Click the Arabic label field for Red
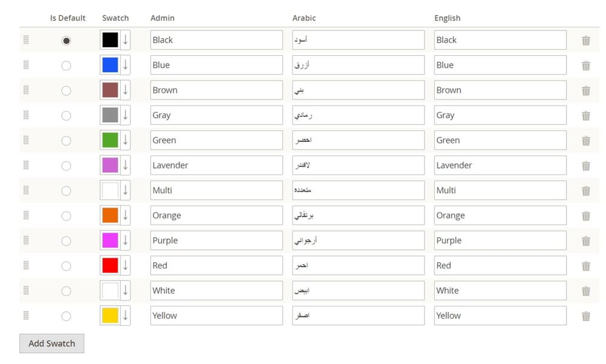This screenshot has height=364, width=606. tap(358, 266)
